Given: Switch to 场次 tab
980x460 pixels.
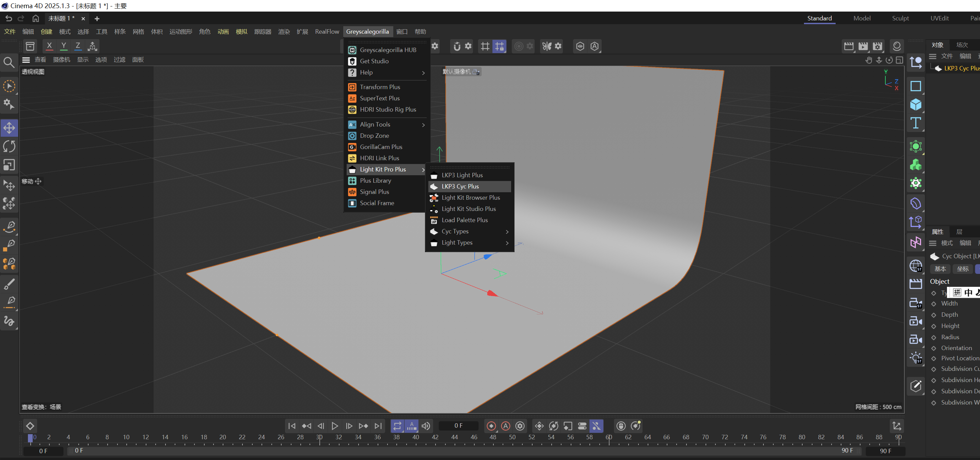Looking at the screenshot, I should [x=962, y=45].
